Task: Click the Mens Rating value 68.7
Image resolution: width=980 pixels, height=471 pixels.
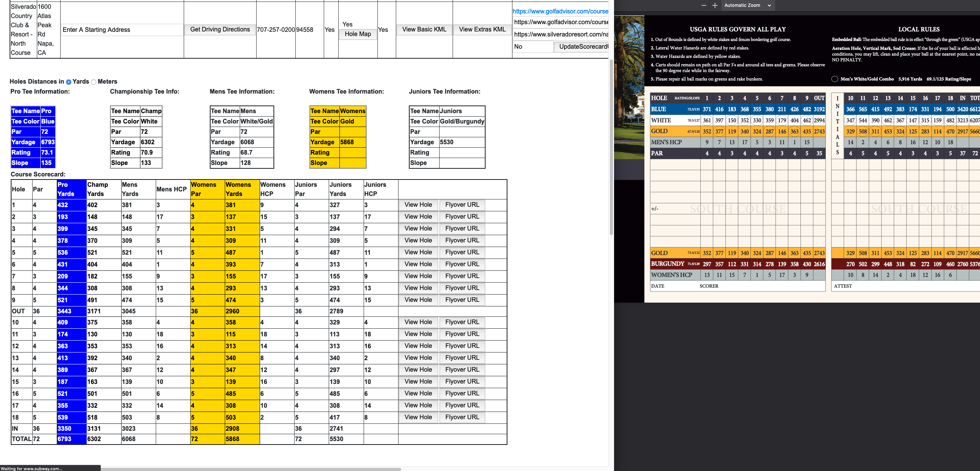Action: [256, 152]
